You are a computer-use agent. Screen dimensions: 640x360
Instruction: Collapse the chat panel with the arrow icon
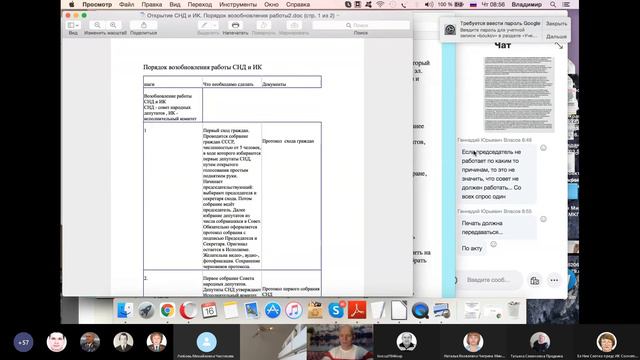coord(559,46)
